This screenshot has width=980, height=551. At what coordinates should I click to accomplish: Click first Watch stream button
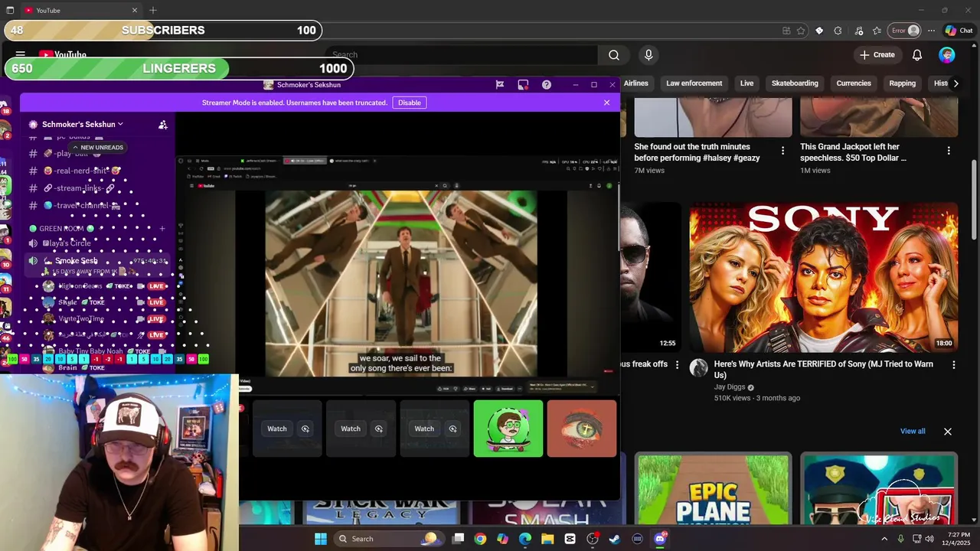[277, 429]
